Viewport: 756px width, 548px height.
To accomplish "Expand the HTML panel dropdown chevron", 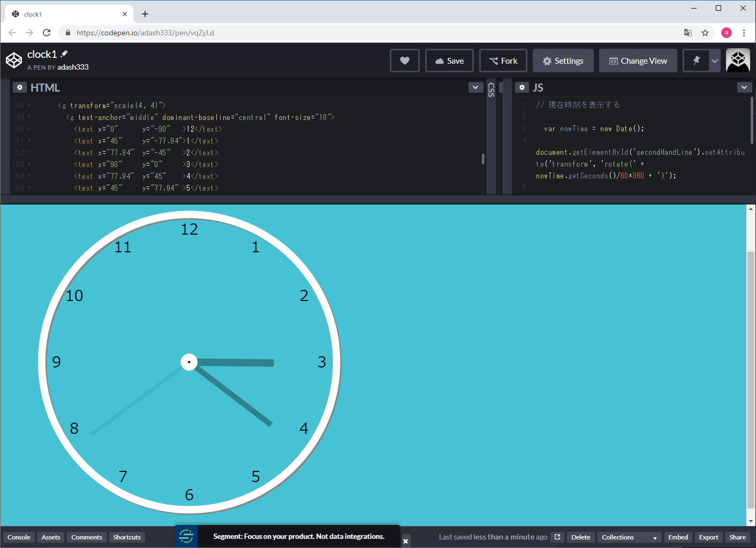I will click(x=475, y=87).
